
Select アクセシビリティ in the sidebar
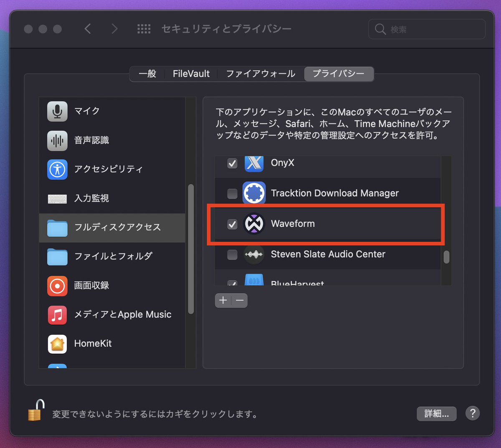pos(112,169)
